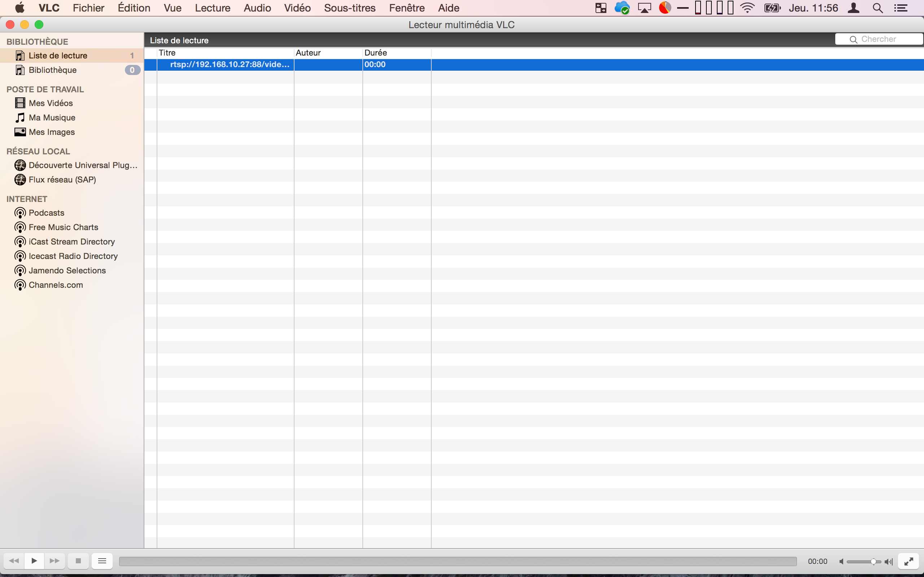Open macOS Spotlight search icon
Screen dimensions: 924x577
(877, 8)
